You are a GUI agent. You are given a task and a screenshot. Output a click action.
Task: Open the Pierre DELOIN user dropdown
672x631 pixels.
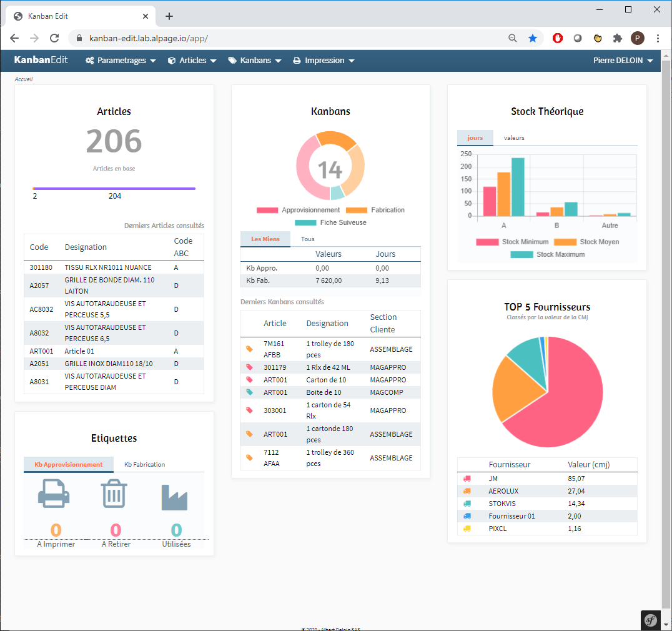(623, 61)
